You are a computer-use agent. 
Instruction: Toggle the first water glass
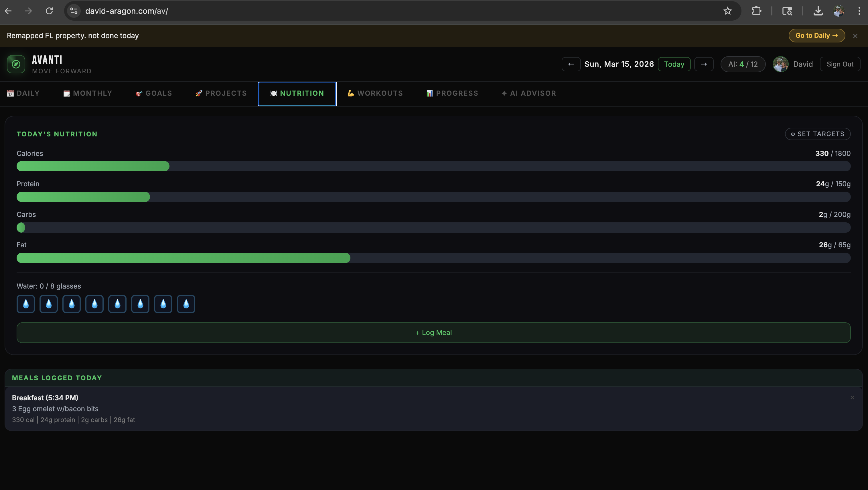point(25,304)
